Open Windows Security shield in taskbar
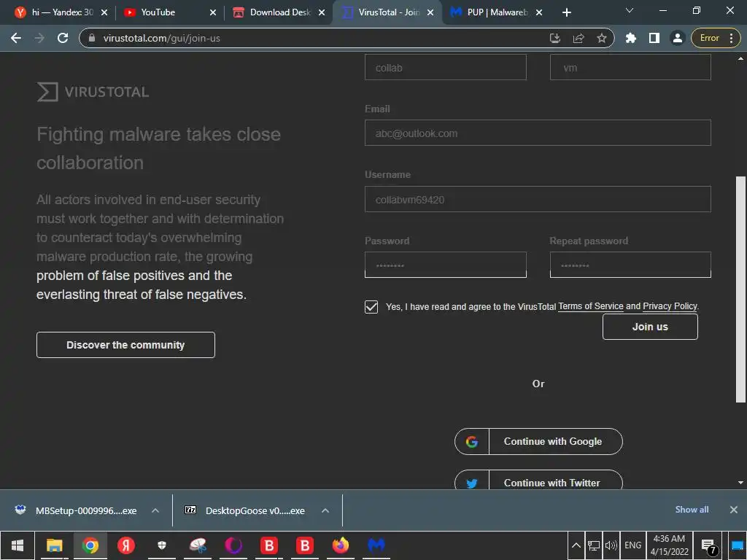Screen dimensions: 747x560 coord(161,545)
